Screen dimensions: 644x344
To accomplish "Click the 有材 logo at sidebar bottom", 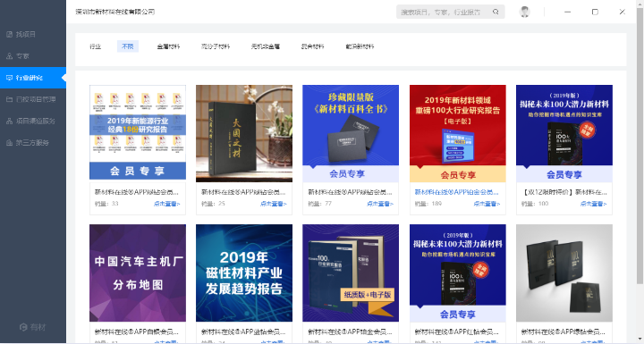I will [x=33, y=327].
